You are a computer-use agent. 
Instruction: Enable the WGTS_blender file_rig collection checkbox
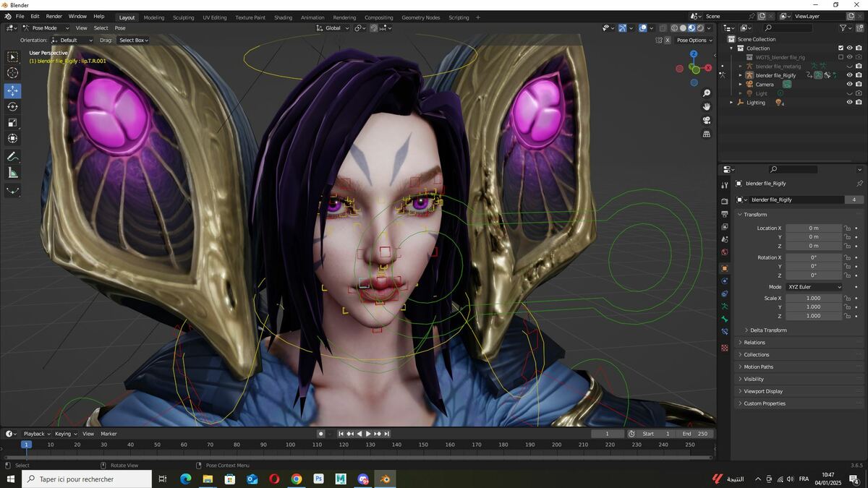[x=841, y=57]
